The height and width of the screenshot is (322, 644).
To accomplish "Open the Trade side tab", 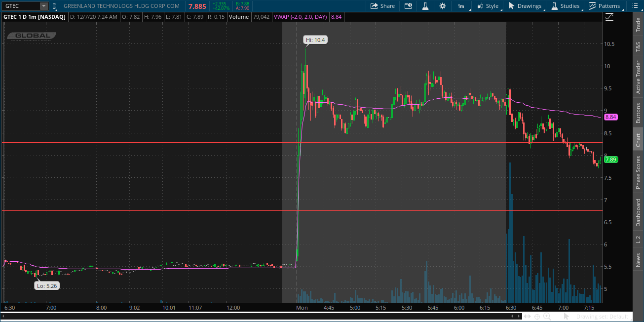I will click(x=638, y=25).
